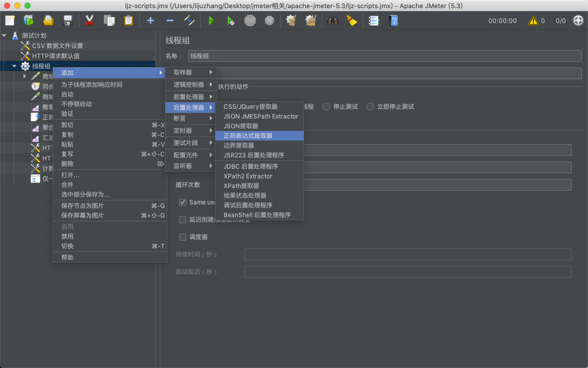This screenshot has width=588, height=368.
Task: Open the 定时器 submenu
Action: [x=190, y=130]
